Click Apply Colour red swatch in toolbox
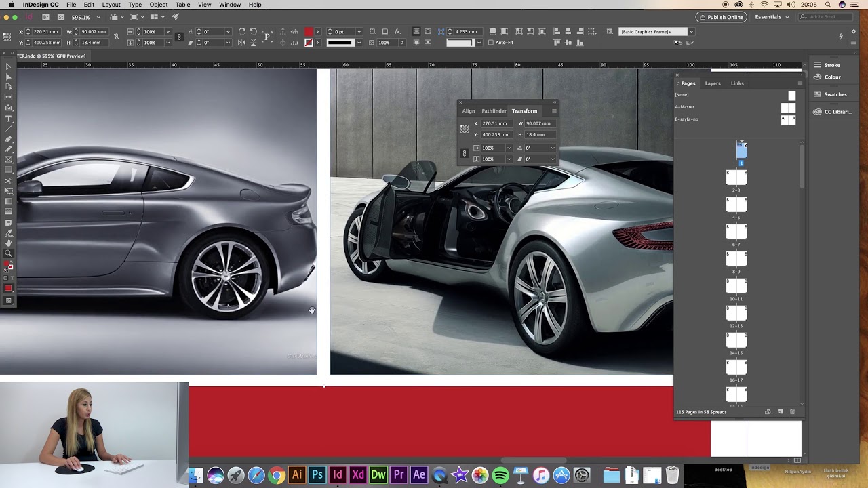This screenshot has width=868, height=488. [x=8, y=288]
